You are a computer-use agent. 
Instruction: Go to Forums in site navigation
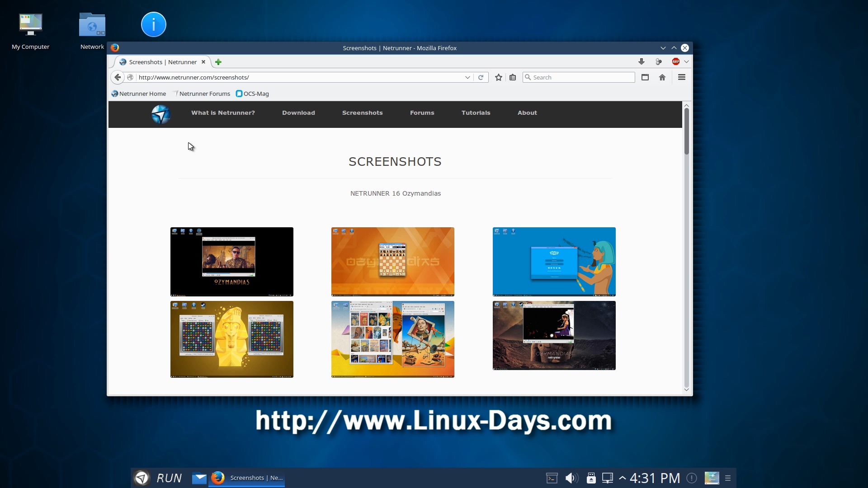point(422,113)
